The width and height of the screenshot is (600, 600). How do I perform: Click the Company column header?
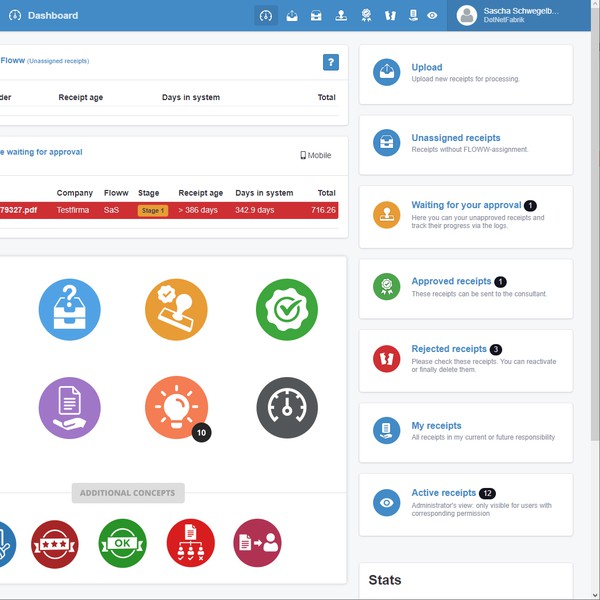[75, 193]
